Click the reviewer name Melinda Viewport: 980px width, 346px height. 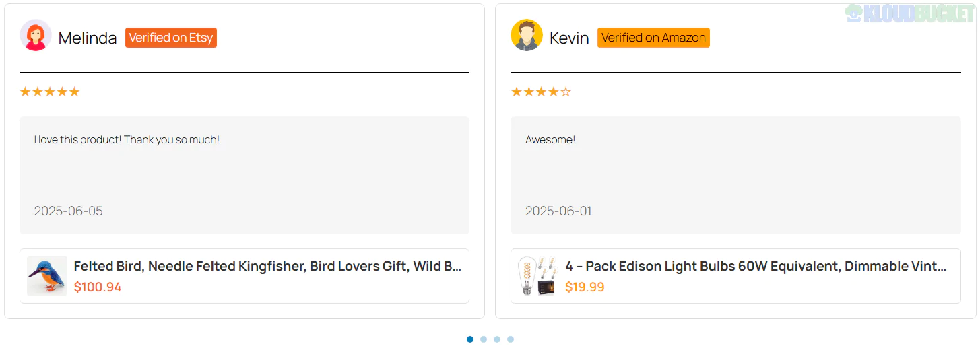point(88,38)
